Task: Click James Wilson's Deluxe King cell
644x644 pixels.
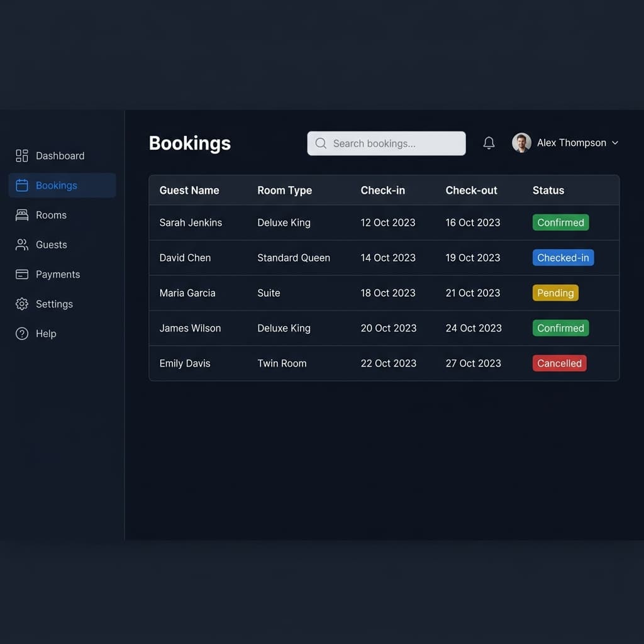Action: tap(284, 328)
